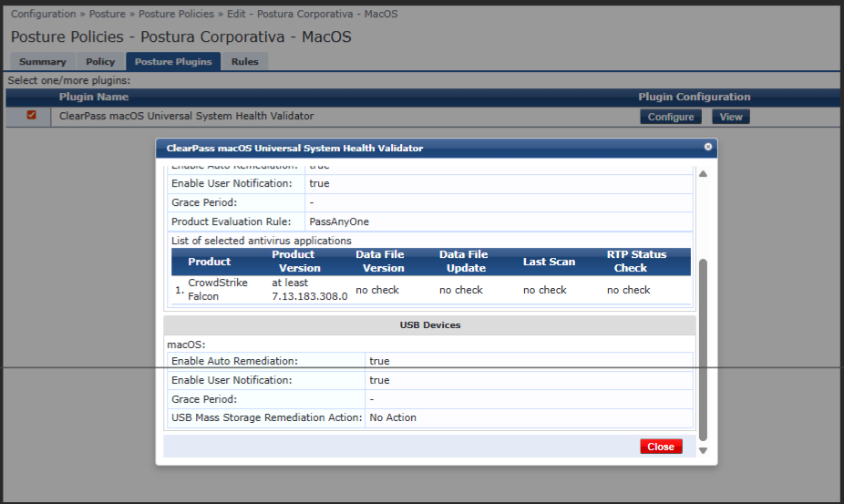Close the dialog with the round X icon
The width and height of the screenshot is (844, 504).
[x=708, y=147]
